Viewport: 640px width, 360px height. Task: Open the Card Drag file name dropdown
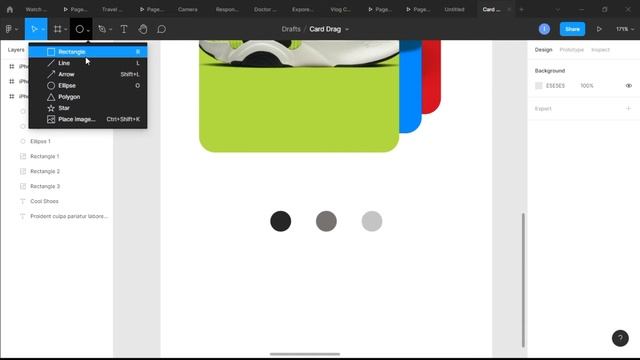click(347, 29)
